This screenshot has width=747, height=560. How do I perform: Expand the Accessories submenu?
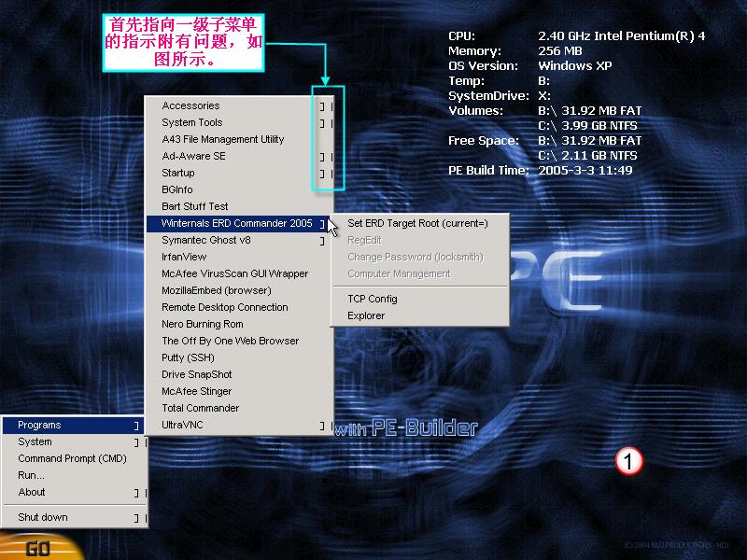point(239,105)
